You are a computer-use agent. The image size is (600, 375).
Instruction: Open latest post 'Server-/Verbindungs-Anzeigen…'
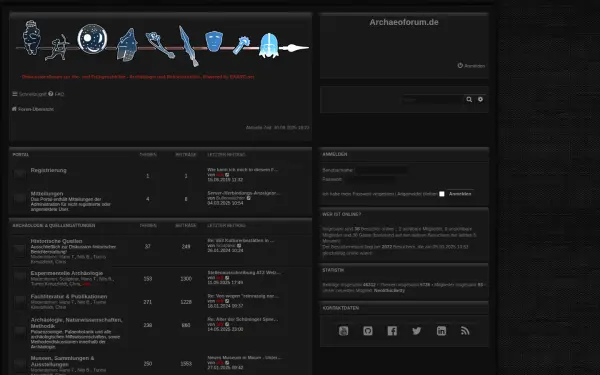(x=244, y=193)
